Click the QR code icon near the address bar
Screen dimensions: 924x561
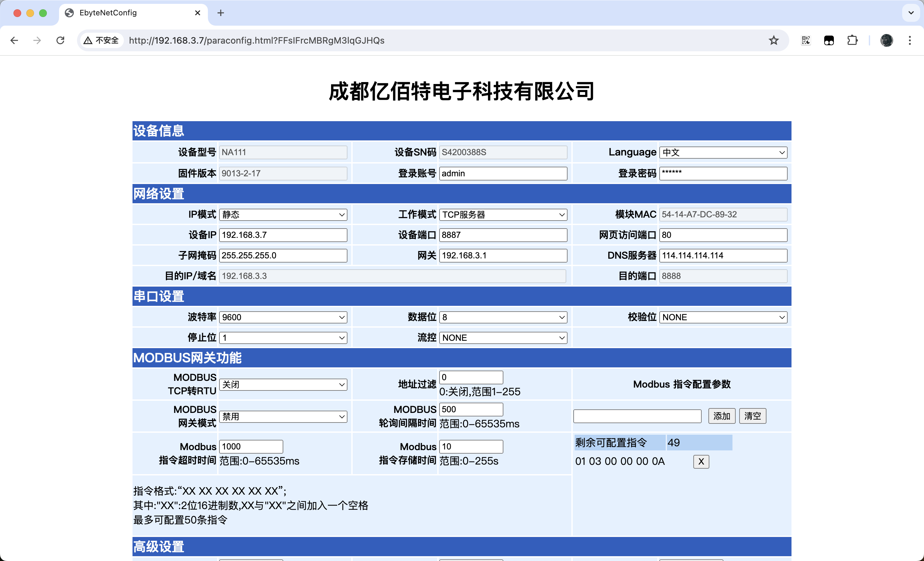805,40
